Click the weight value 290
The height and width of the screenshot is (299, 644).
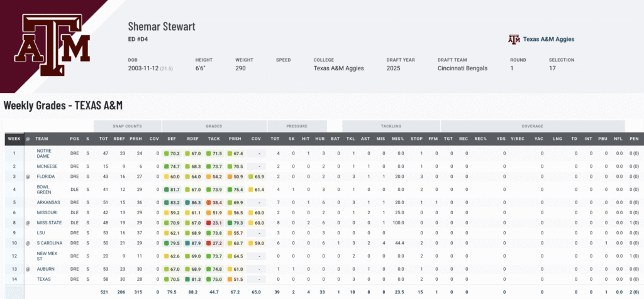pos(240,68)
